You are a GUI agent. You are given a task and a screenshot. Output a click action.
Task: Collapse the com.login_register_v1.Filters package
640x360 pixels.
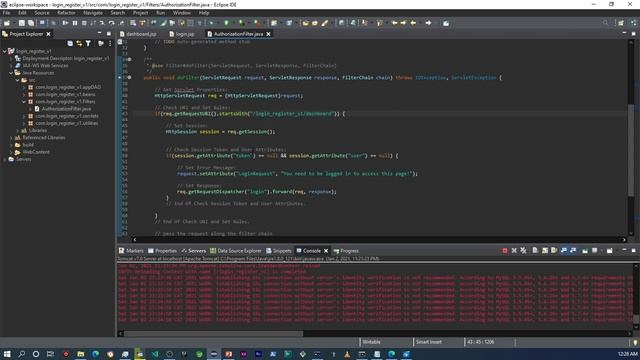24,102
